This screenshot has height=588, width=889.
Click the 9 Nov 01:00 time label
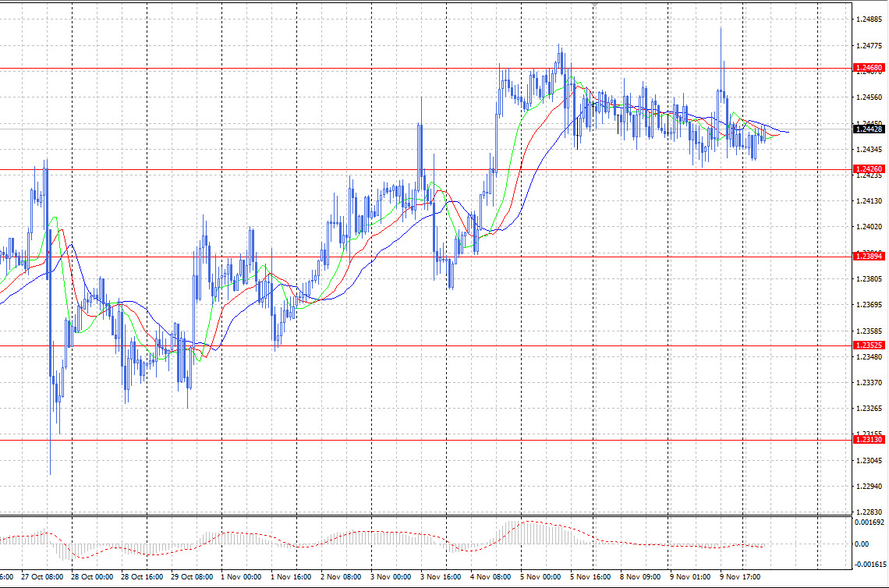[x=690, y=576]
